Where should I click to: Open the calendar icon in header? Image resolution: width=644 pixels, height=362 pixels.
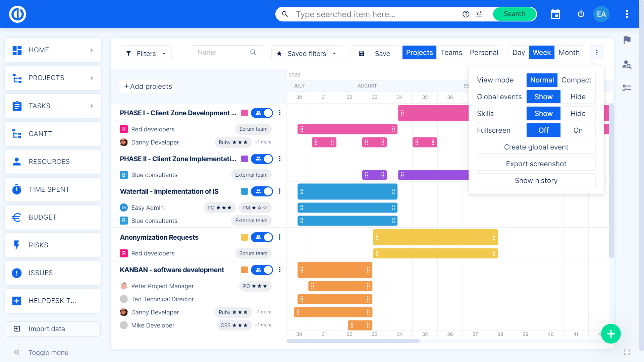(x=555, y=14)
